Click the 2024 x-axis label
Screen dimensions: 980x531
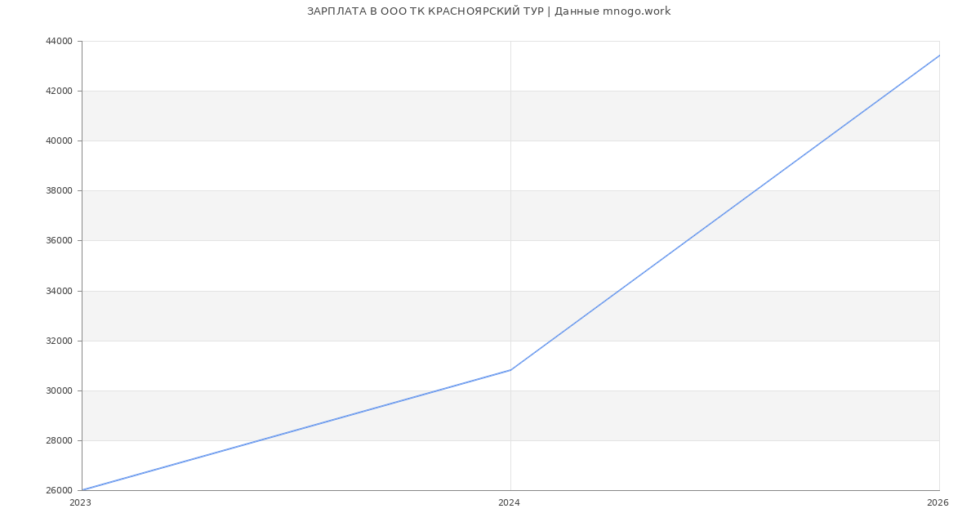509,503
